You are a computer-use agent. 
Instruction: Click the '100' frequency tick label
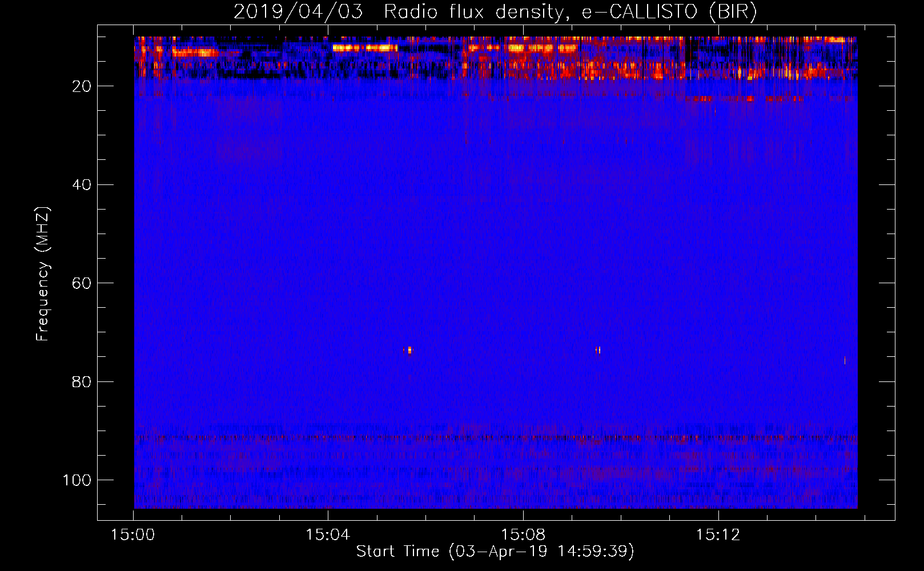[77, 480]
